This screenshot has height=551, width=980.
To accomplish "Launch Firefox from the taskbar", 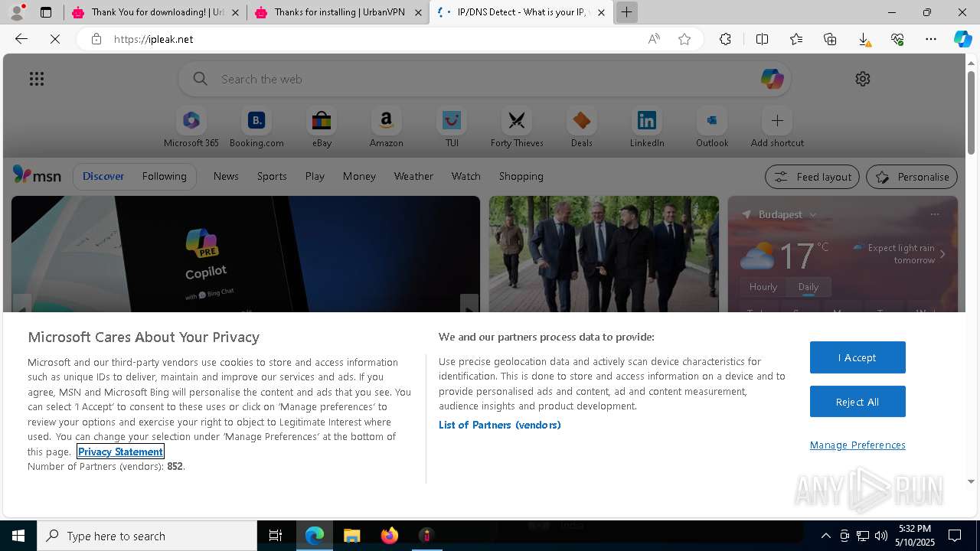I will pos(389,536).
